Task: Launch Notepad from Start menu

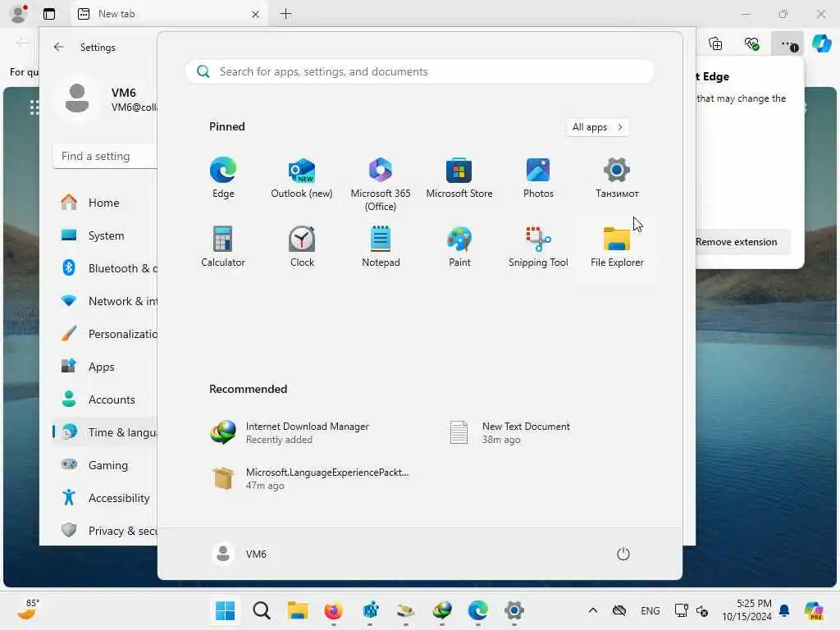Action: pyautogui.click(x=381, y=246)
